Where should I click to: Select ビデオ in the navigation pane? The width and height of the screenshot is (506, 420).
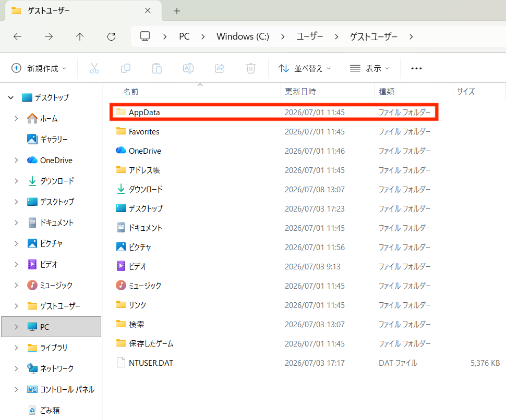pyautogui.click(x=49, y=264)
